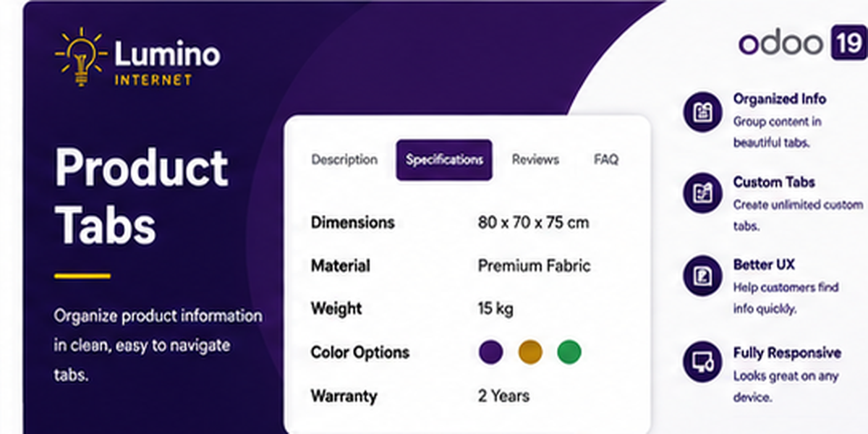Image resolution: width=868 pixels, height=434 pixels.
Task: Switch to the Reviews tab
Action: tap(535, 160)
